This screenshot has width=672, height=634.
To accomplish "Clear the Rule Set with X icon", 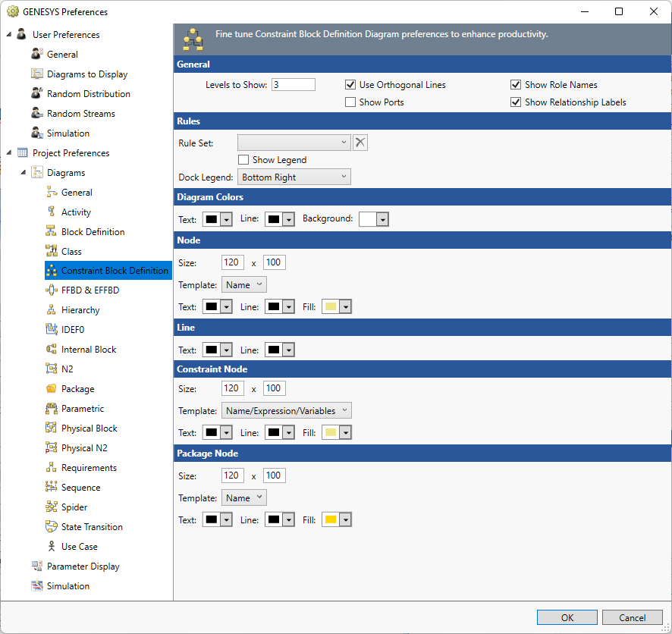I will click(x=360, y=143).
